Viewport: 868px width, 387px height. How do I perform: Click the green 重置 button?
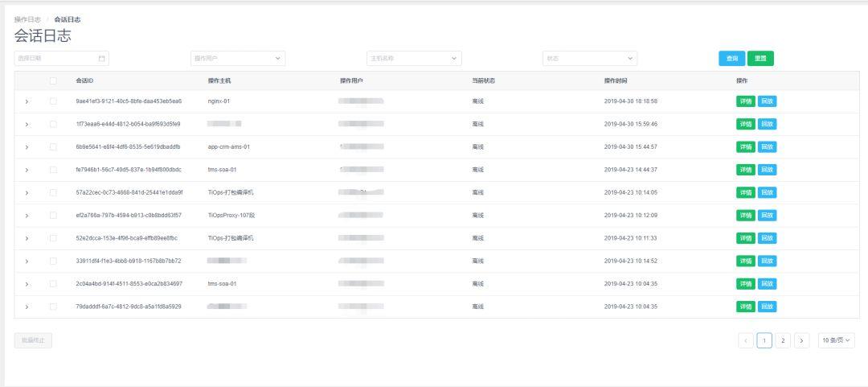coord(760,59)
